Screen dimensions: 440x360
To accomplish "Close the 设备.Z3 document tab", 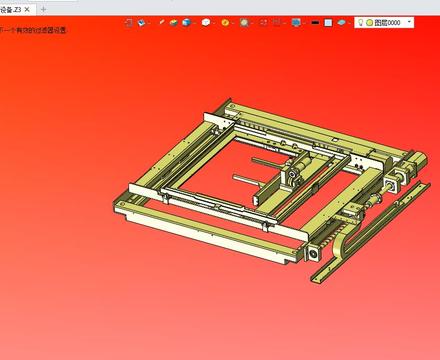I will [27, 10].
